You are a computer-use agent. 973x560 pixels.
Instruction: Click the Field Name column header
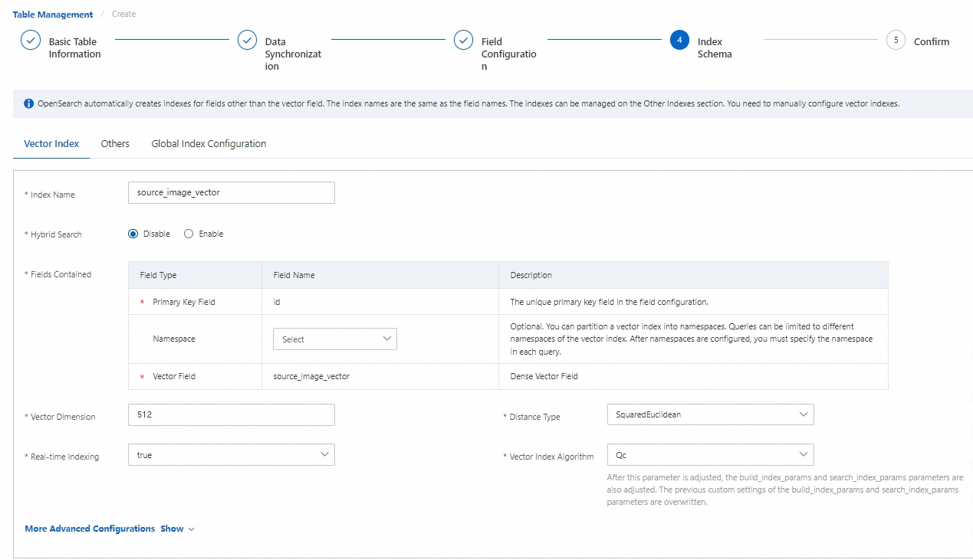294,275
